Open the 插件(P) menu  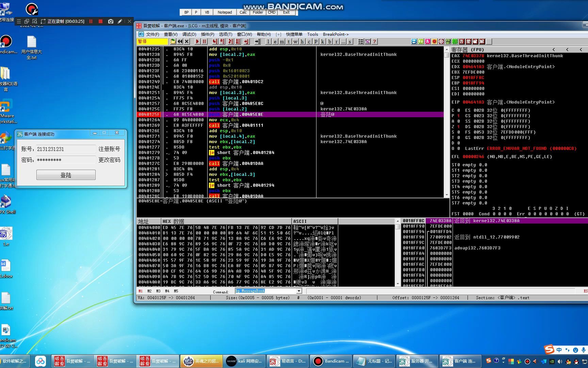click(x=208, y=34)
